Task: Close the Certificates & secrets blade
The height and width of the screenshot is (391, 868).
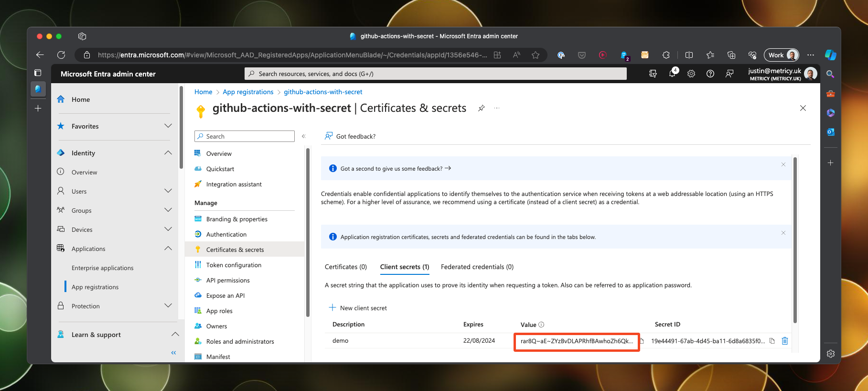Action: click(803, 108)
